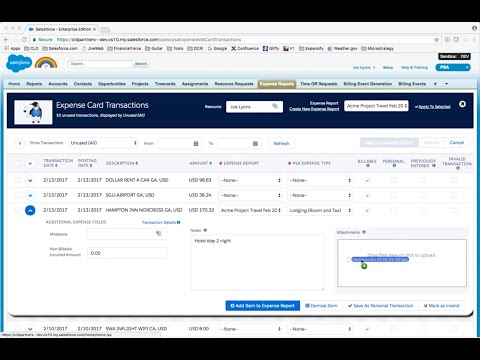This screenshot has width=480, height=360.
Task: Click the browser reload icon
Action: [x=24, y=39]
